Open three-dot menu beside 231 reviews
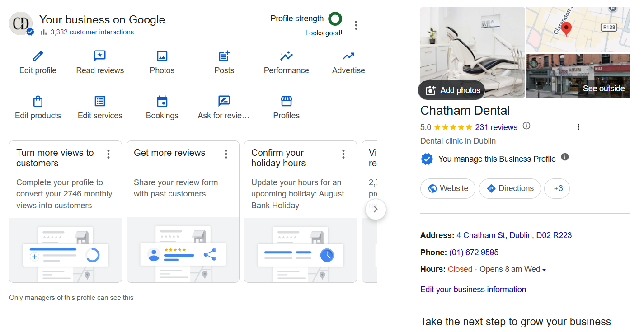The image size is (644, 332). pyautogui.click(x=578, y=127)
